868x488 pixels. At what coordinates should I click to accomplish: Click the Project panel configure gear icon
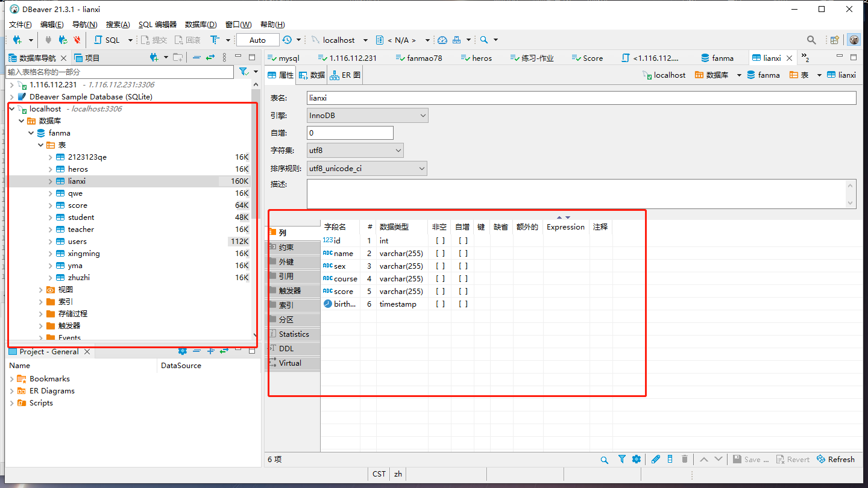[x=183, y=351]
